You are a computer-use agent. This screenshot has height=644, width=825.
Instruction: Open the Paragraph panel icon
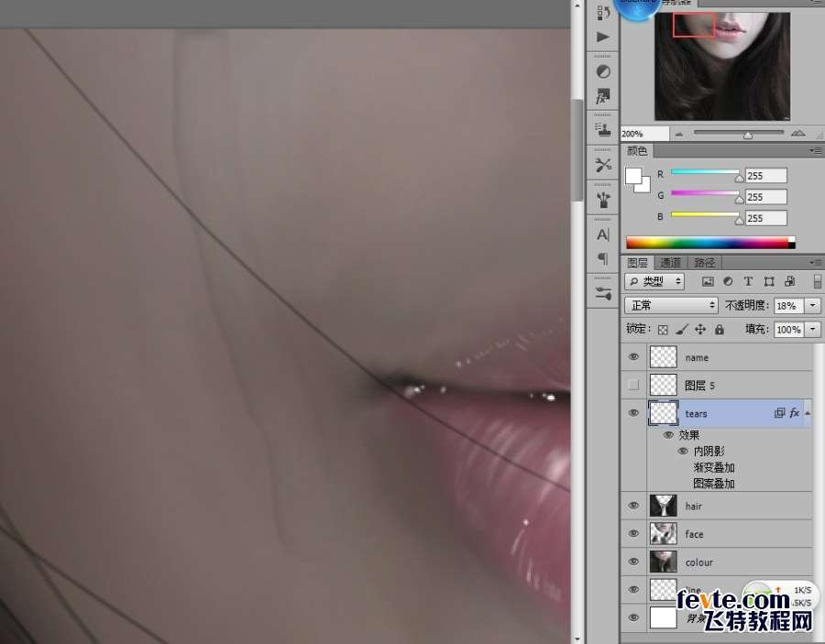602,258
